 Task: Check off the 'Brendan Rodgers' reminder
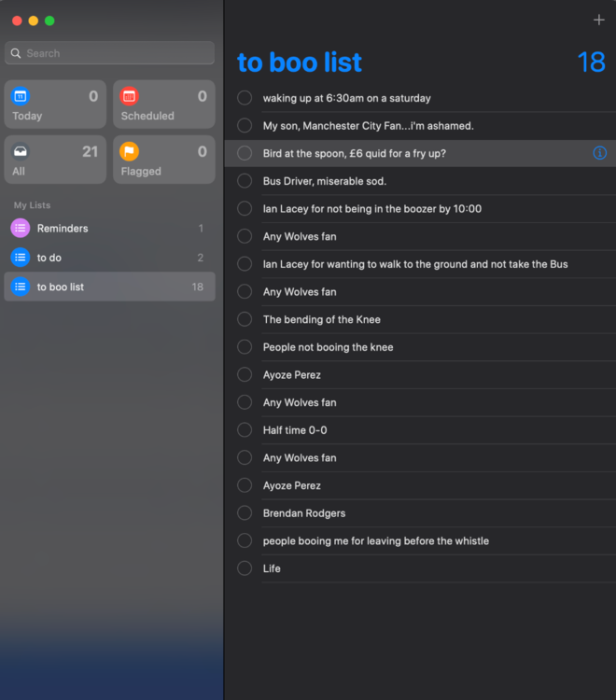pos(245,513)
